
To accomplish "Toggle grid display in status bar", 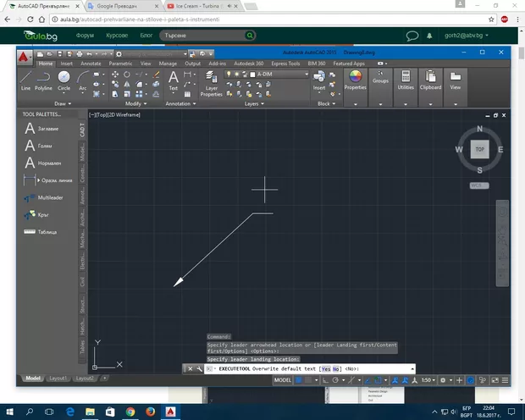I will tap(300, 381).
